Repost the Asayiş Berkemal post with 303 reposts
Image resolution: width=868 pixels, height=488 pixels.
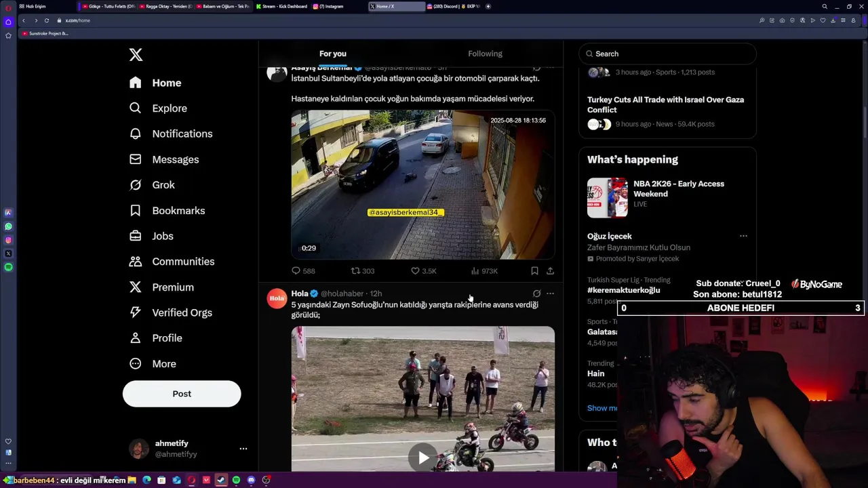coord(363,271)
